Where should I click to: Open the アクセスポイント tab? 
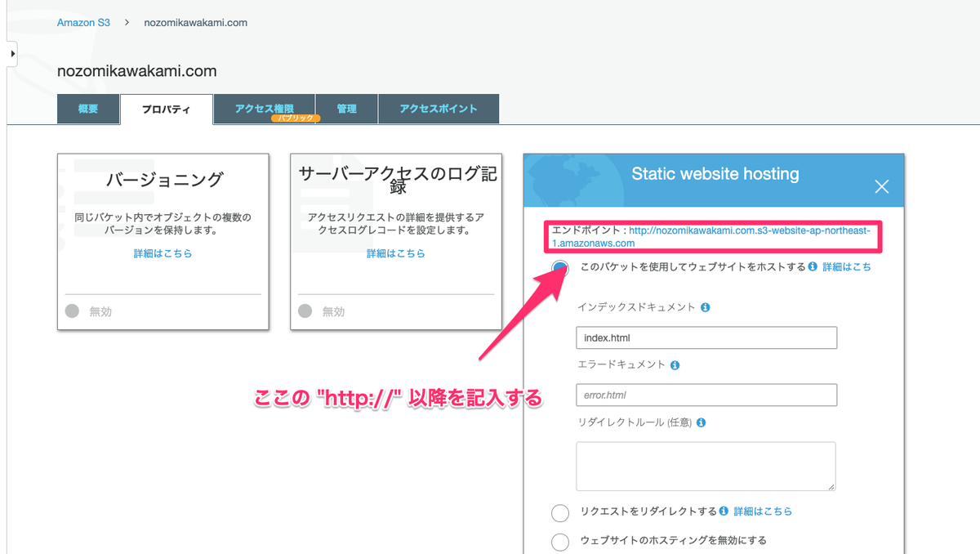pos(439,109)
